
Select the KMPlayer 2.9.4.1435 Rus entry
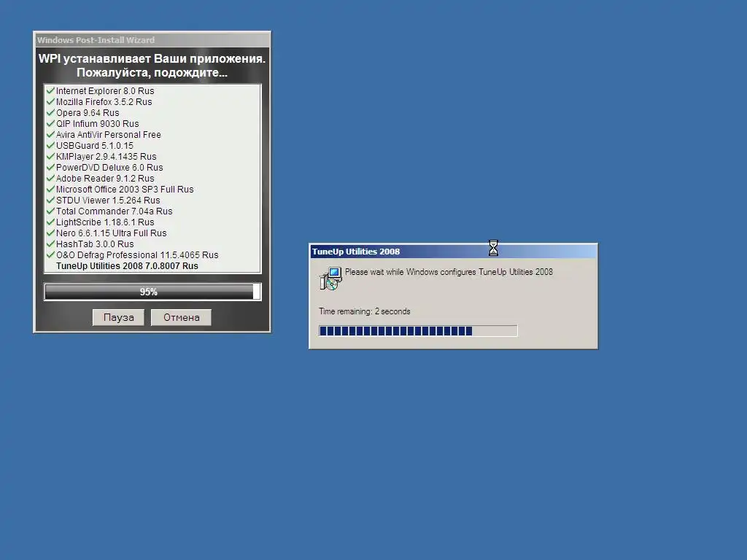pyautogui.click(x=107, y=157)
